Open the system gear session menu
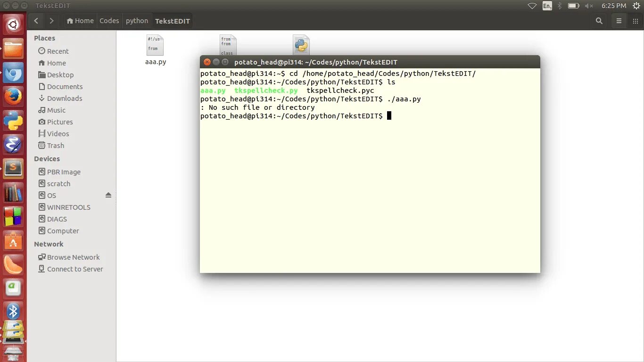Viewport: 644px width, 362px height. tap(636, 6)
